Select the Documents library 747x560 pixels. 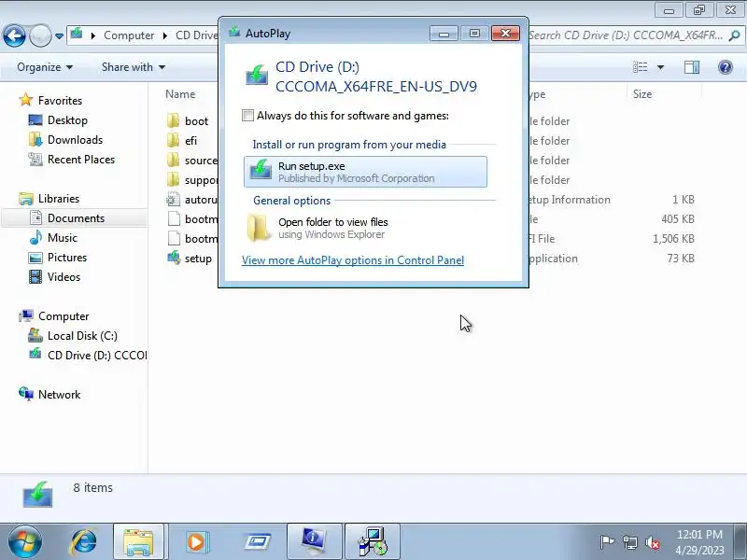click(x=76, y=218)
